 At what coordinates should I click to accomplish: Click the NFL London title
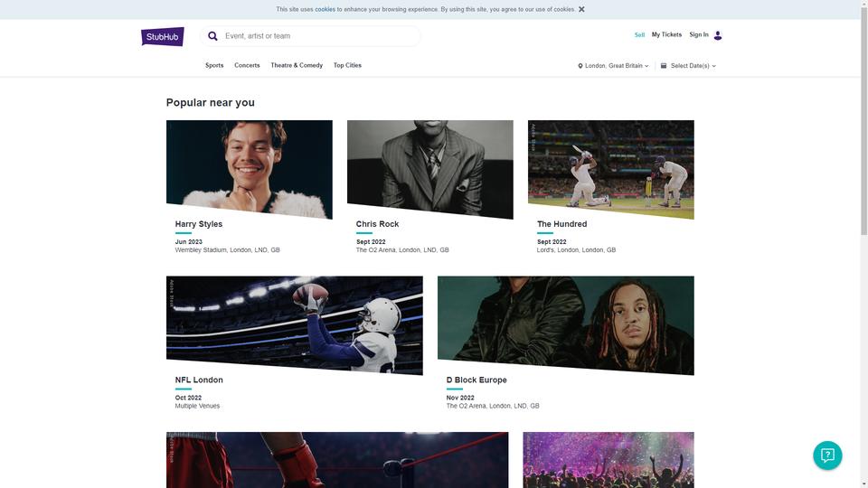click(199, 380)
